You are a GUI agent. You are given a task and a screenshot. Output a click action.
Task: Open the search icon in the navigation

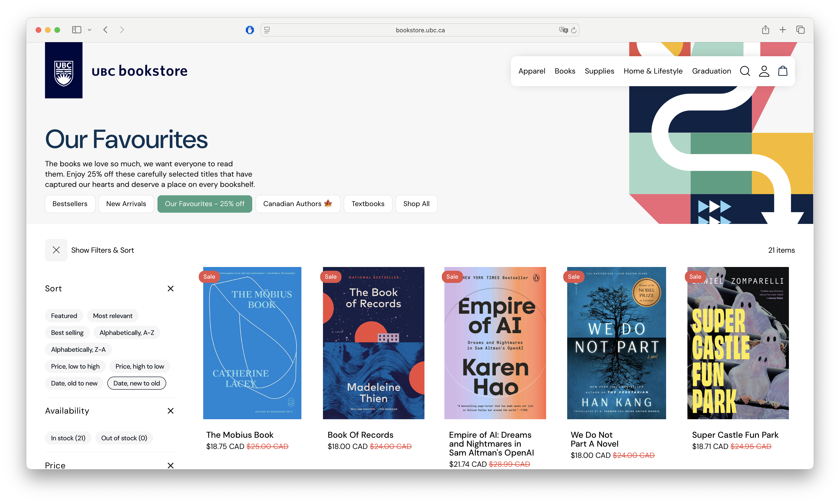pyautogui.click(x=745, y=71)
